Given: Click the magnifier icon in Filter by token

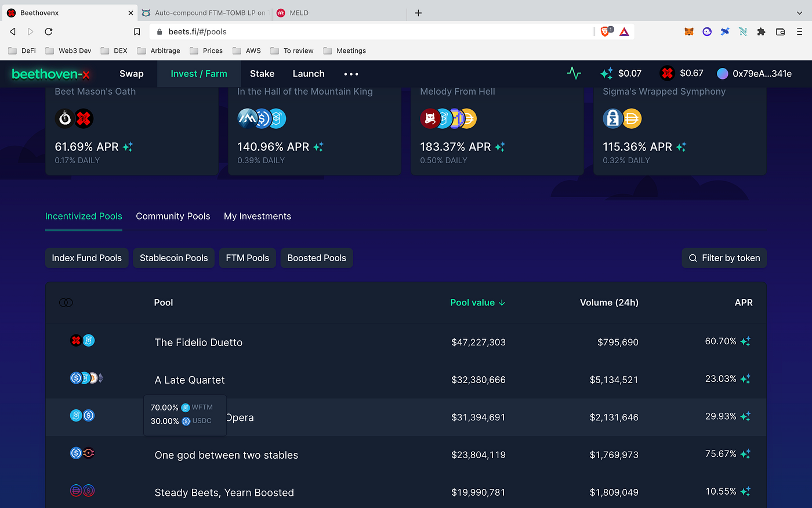Looking at the screenshot, I should click(693, 258).
